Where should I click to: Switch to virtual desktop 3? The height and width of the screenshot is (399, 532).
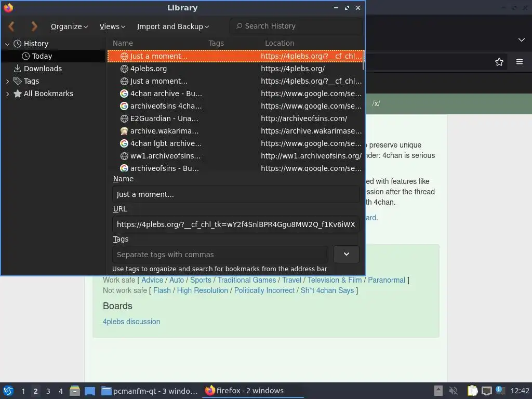[x=48, y=391]
